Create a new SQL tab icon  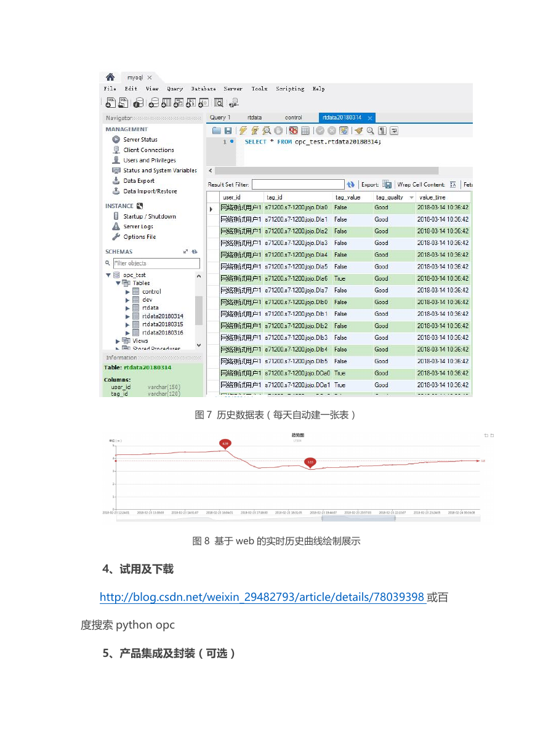pyautogui.click(x=110, y=103)
